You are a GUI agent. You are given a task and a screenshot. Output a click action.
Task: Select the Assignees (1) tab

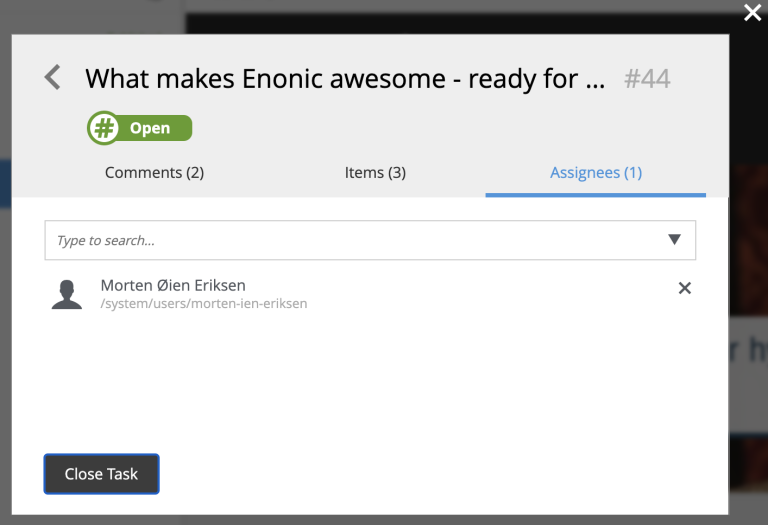tap(596, 172)
